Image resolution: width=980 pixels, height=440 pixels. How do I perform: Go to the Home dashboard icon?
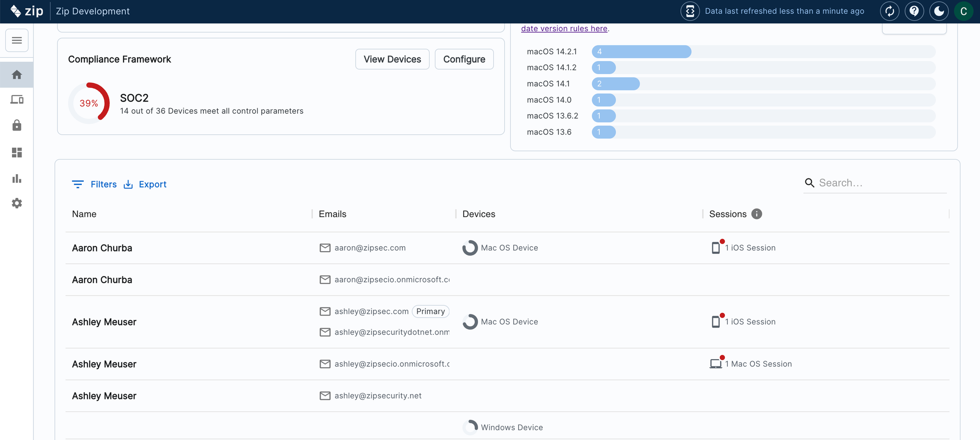[17, 75]
